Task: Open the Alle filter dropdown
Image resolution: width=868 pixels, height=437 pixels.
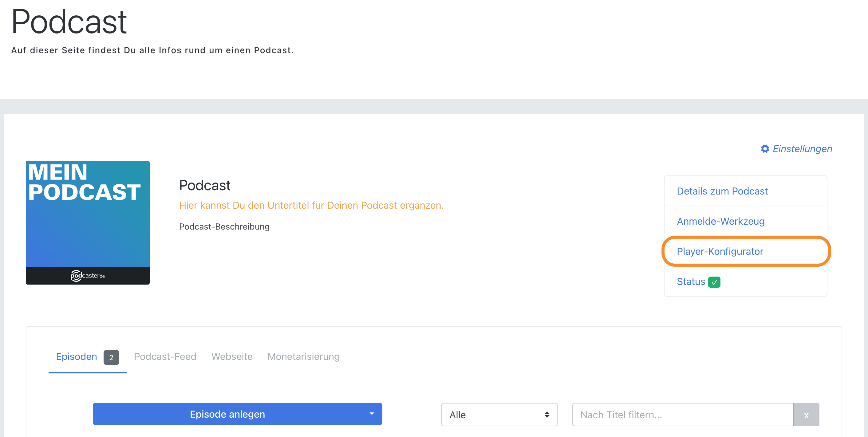Action: (x=499, y=415)
